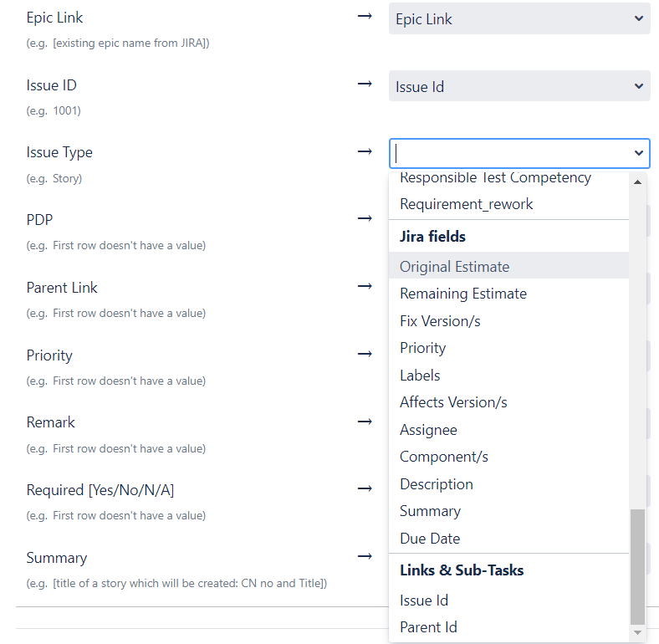Choose Issue Id under Links & Sub-Tasks
Viewport: 659px width, 644px height.
coord(508,600)
